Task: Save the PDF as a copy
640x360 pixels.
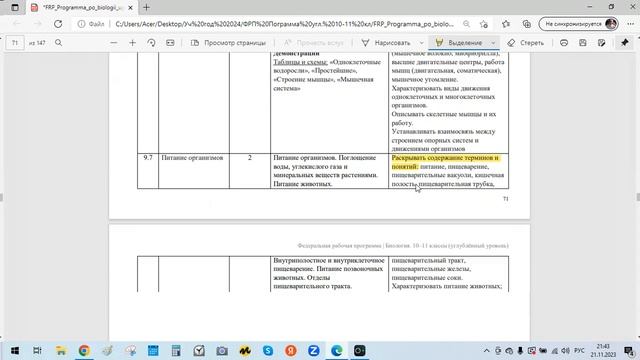Action: [x=601, y=43]
